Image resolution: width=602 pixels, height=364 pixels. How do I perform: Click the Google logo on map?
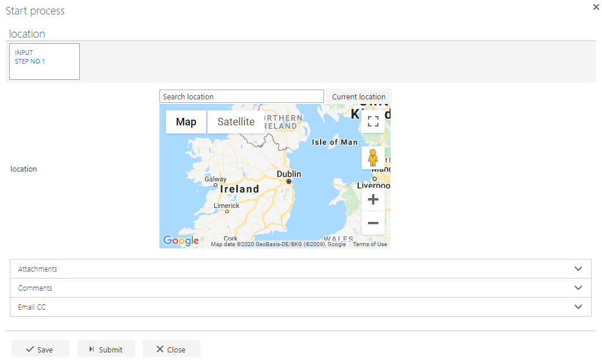[x=181, y=240]
